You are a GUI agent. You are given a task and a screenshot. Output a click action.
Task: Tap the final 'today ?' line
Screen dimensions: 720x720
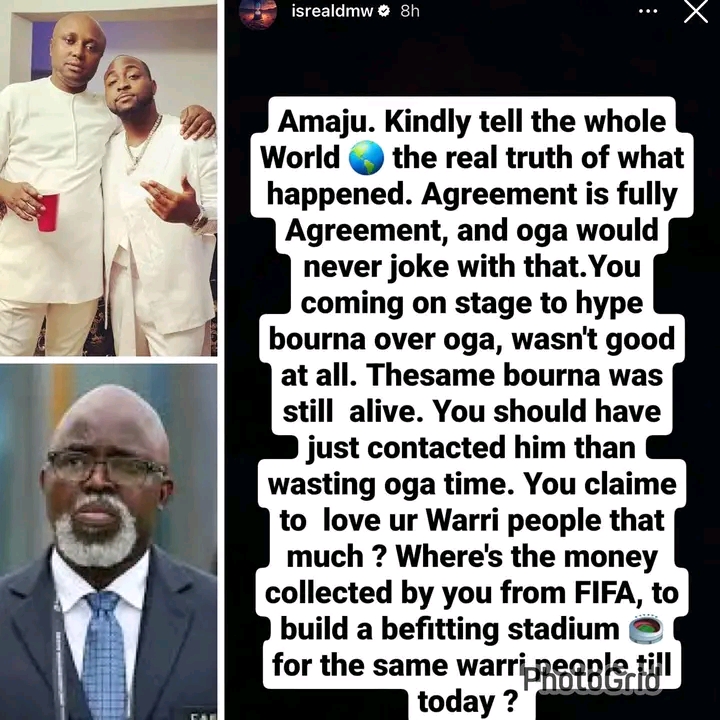468,702
